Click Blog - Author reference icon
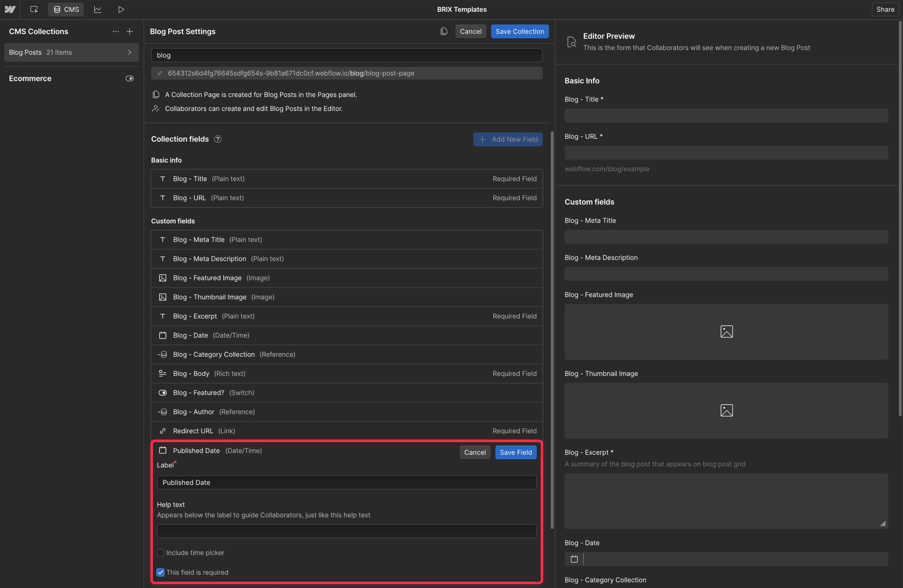 click(x=163, y=412)
